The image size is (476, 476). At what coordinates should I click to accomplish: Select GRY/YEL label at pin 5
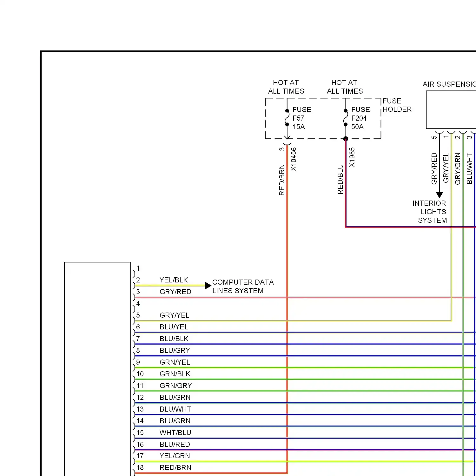coord(174,315)
